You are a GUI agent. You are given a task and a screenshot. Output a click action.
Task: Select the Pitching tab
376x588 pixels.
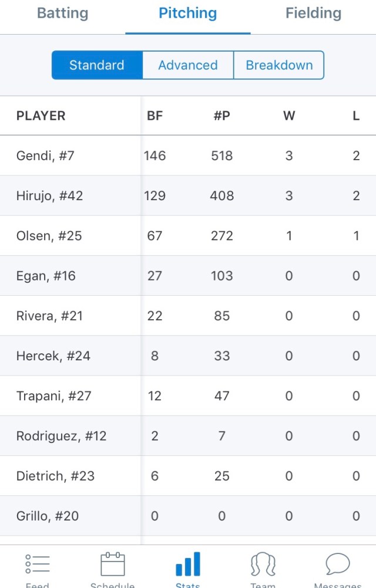(188, 13)
